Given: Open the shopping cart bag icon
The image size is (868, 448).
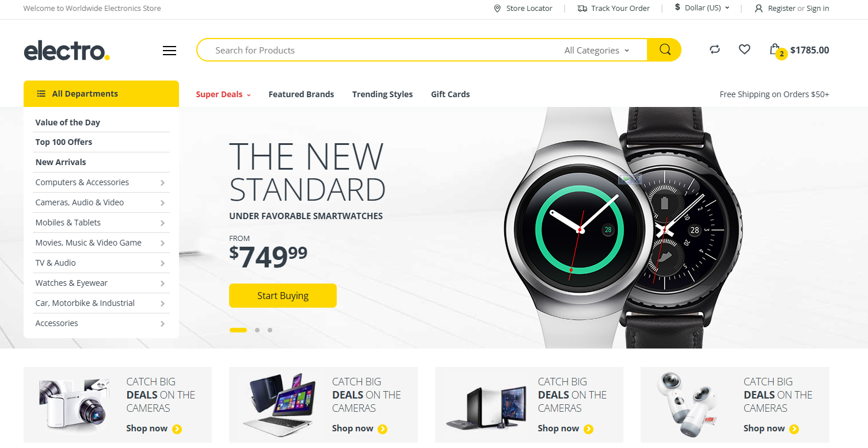Looking at the screenshot, I should pyautogui.click(x=775, y=49).
